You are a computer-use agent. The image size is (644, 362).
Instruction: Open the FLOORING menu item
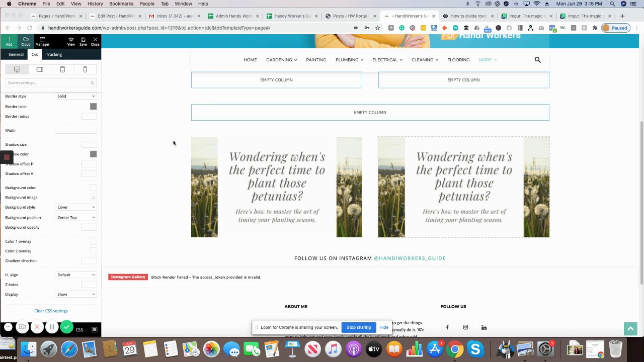tap(458, 60)
